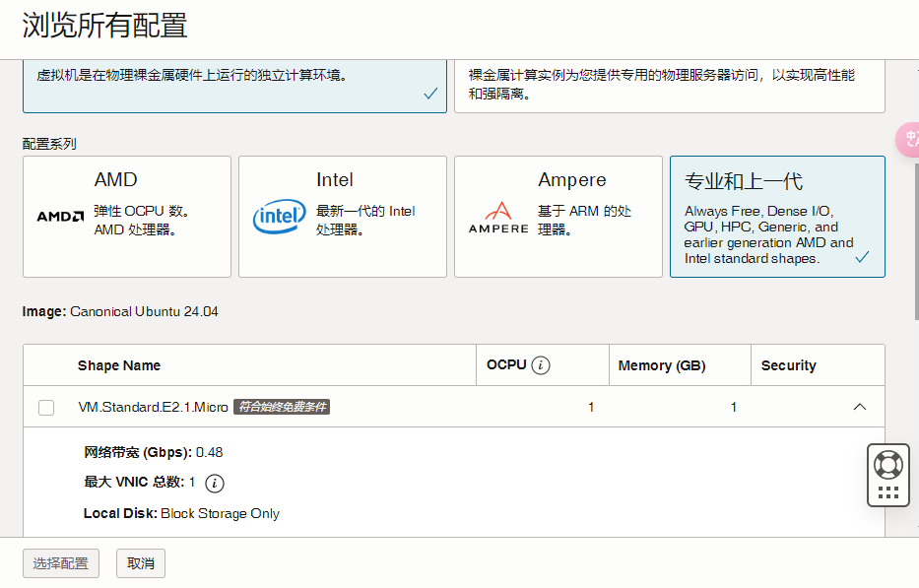Select the virtual machine instance type card
Viewport: 919px width, 588px height.
click(x=234, y=86)
